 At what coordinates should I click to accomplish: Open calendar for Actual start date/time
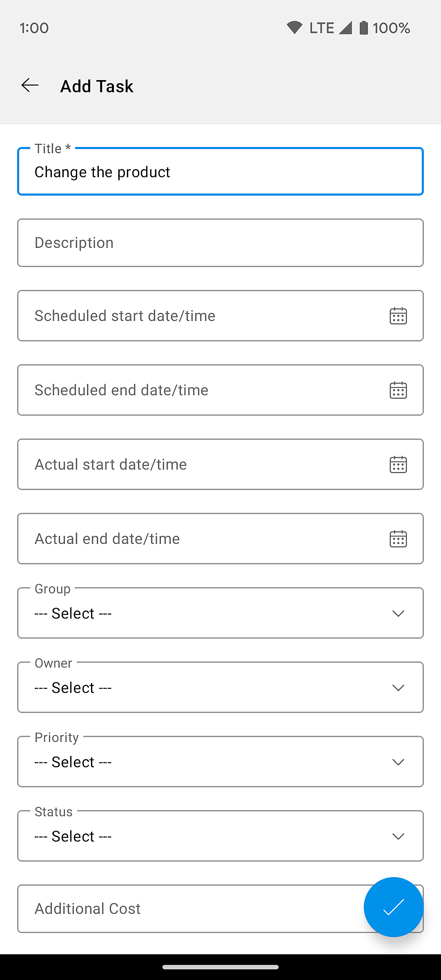point(398,464)
